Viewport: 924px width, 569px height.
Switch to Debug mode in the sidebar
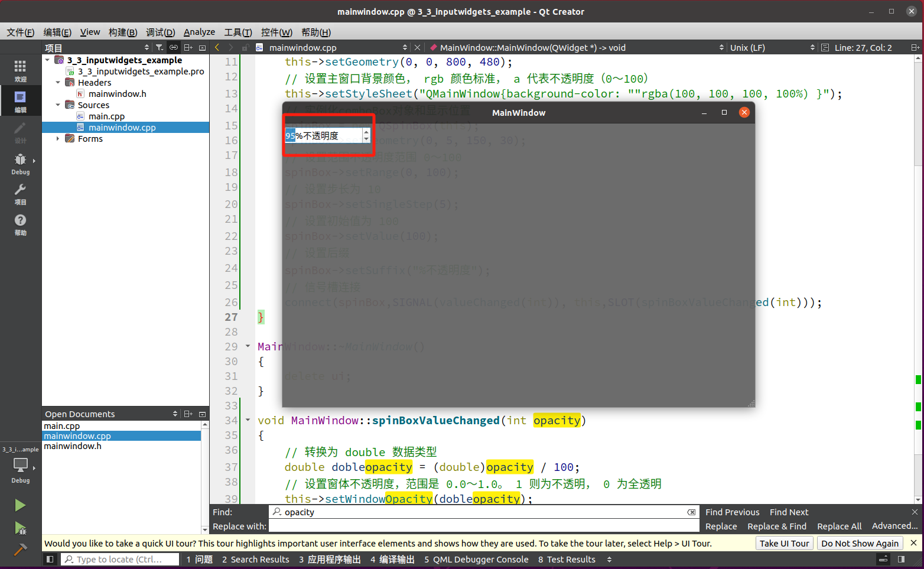[x=20, y=163]
